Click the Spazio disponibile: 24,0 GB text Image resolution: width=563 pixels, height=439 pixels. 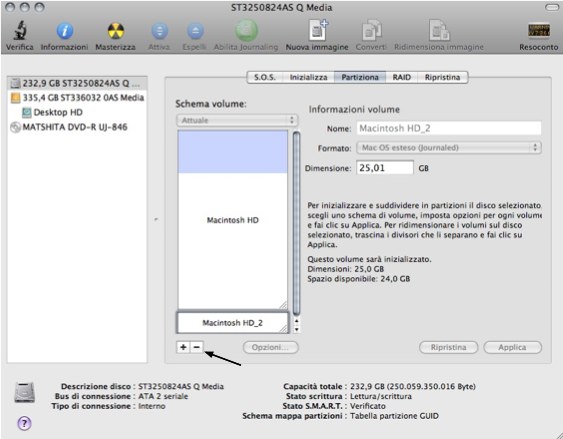(x=359, y=279)
